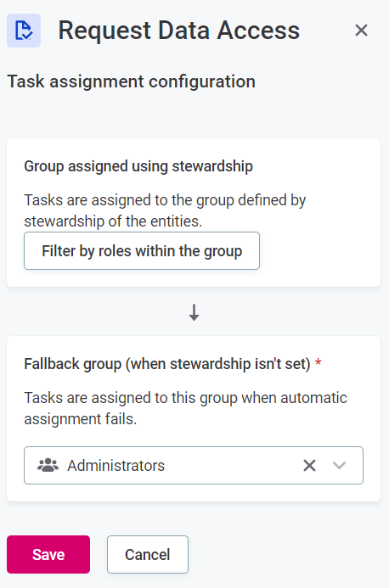The width and height of the screenshot is (389, 588).
Task: Open the Administrators combo box
Action: (194, 465)
